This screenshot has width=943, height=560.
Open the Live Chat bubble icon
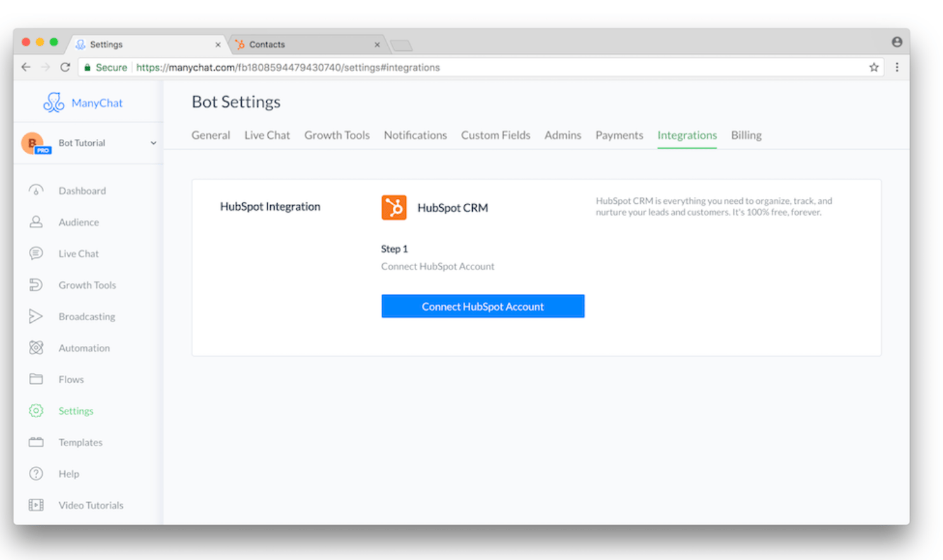[36, 253]
